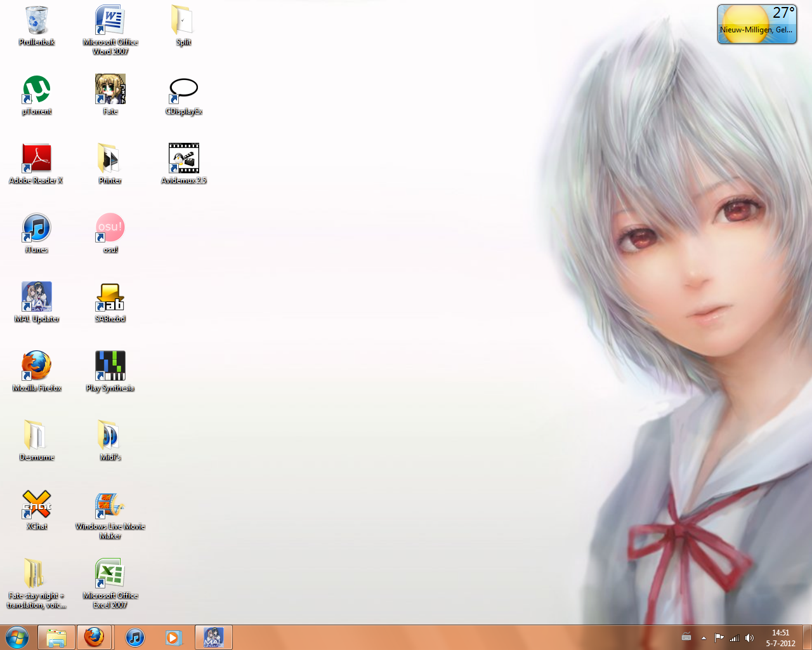Launch the Avidemux 2.5 shortcut
The height and width of the screenshot is (650, 812).
pos(184,164)
